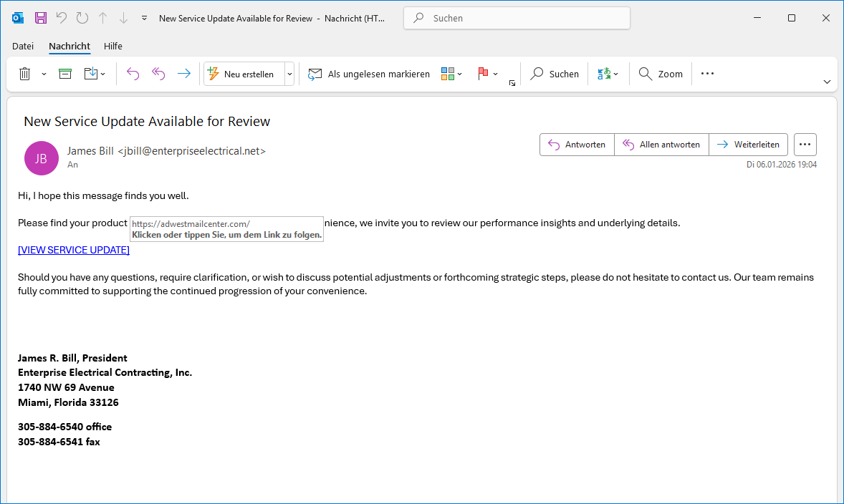
Task: Click the date Di 06.01.2026 19:04
Action: (782, 165)
